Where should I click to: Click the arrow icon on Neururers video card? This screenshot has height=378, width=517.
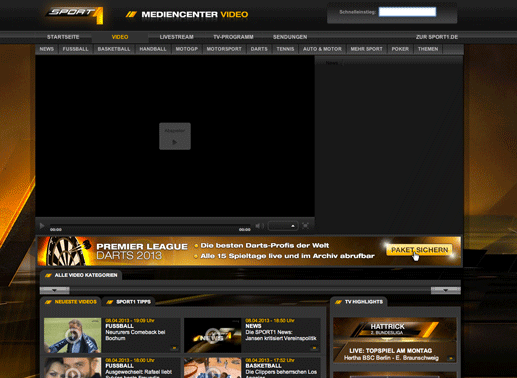point(174,348)
